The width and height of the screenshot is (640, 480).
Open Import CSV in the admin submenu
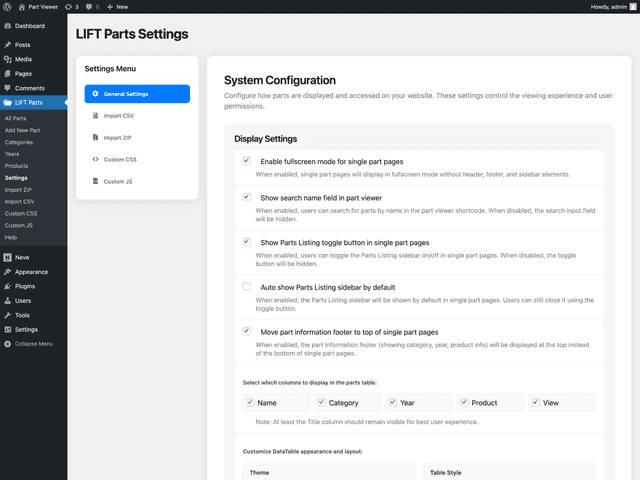20,202
